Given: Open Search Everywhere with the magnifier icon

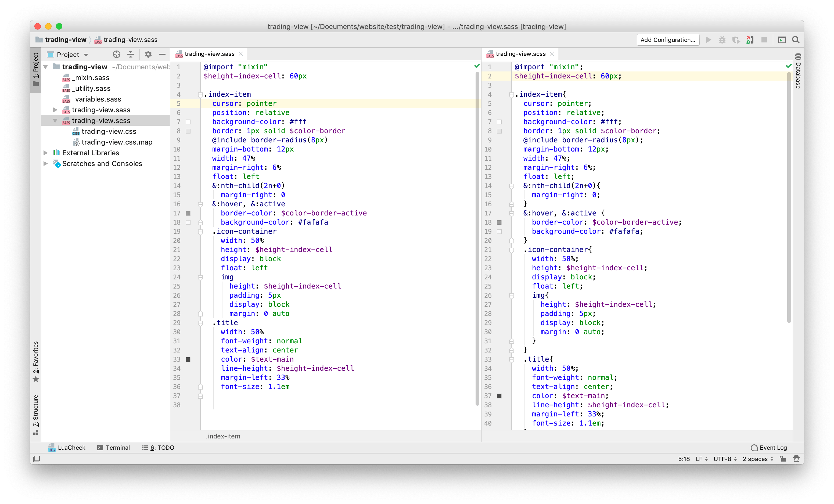Looking at the screenshot, I should (x=796, y=40).
